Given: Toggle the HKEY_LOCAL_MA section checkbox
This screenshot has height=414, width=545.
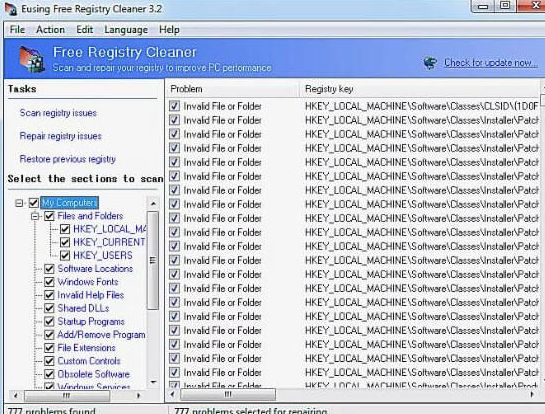Looking at the screenshot, I should [x=65, y=229].
